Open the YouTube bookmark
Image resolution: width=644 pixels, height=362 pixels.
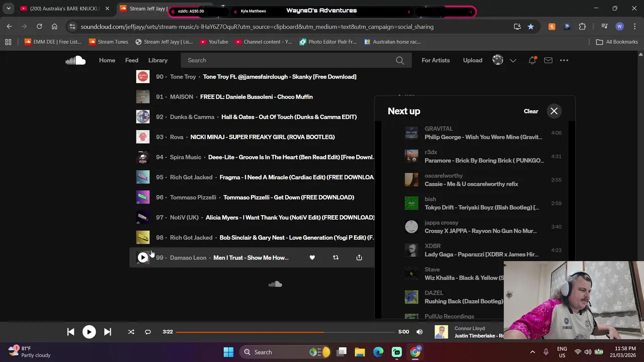point(213,42)
